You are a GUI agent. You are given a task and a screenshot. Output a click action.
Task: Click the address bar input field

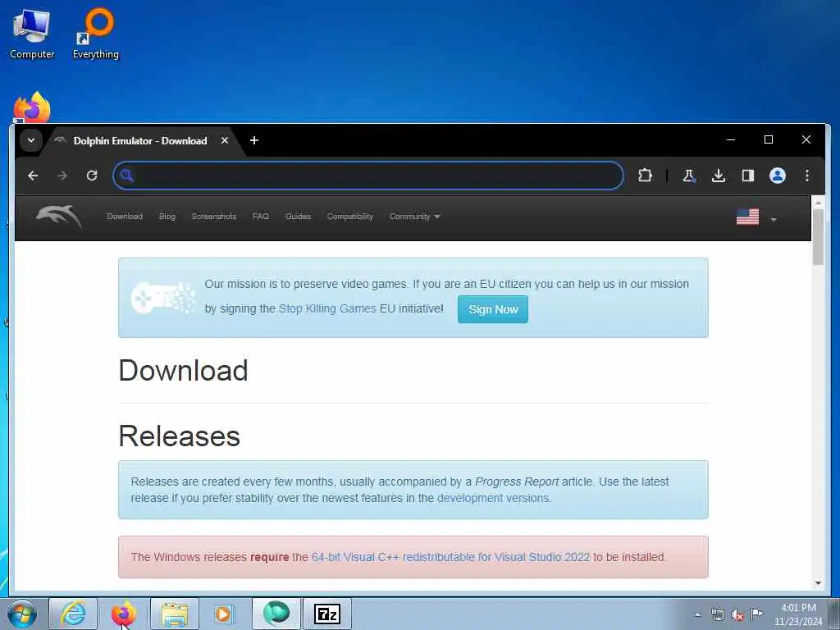pos(368,176)
